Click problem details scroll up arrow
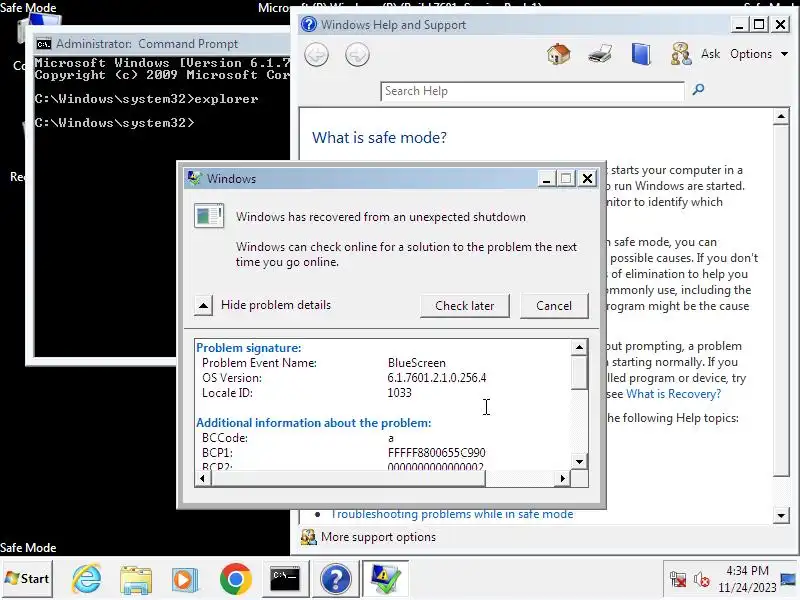This screenshot has height=600, width=800. (x=579, y=347)
